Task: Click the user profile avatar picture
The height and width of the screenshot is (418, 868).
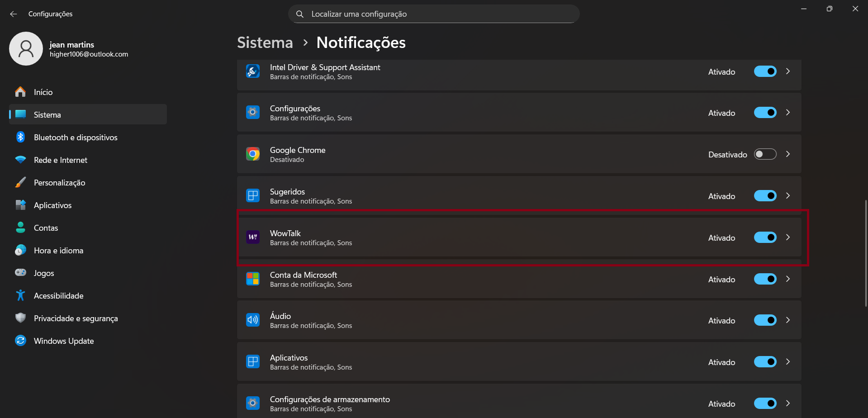Action: coord(26,49)
